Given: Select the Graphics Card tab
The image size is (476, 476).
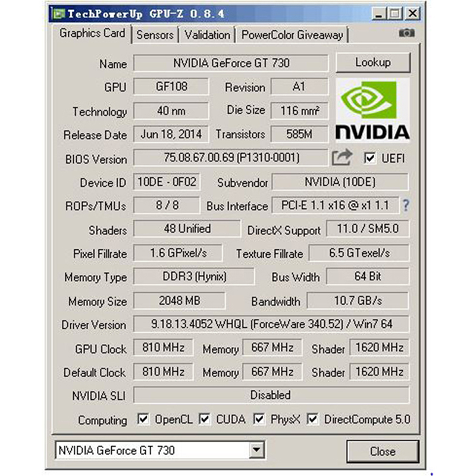Looking at the screenshot, I should [x=92, y=33].
